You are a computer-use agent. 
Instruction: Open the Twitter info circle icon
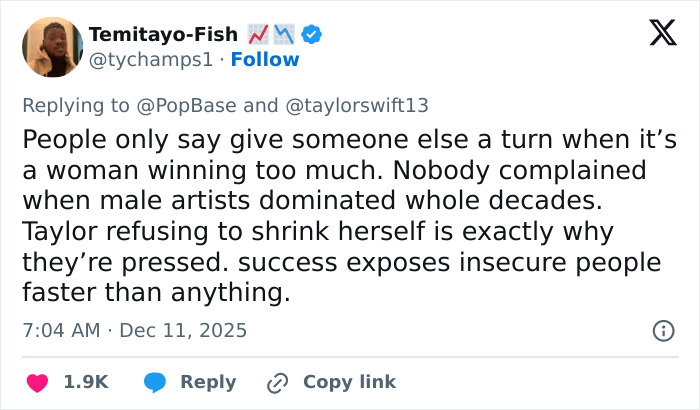point(661,330)
